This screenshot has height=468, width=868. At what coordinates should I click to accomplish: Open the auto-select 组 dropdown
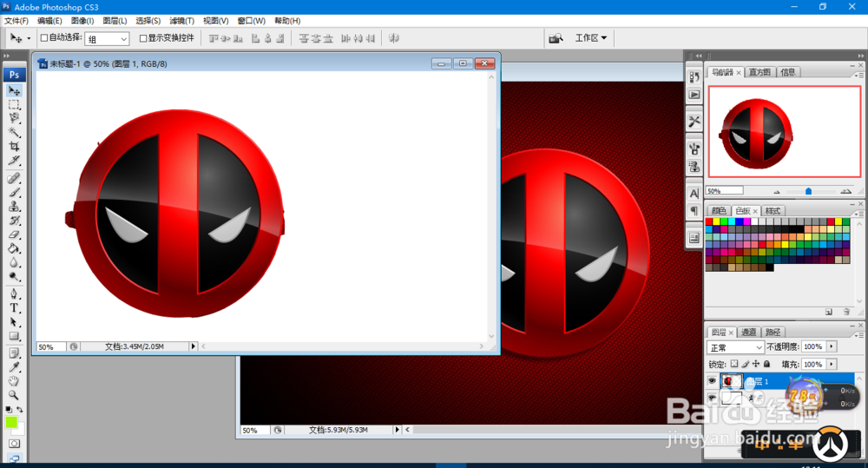click(108, 39)
